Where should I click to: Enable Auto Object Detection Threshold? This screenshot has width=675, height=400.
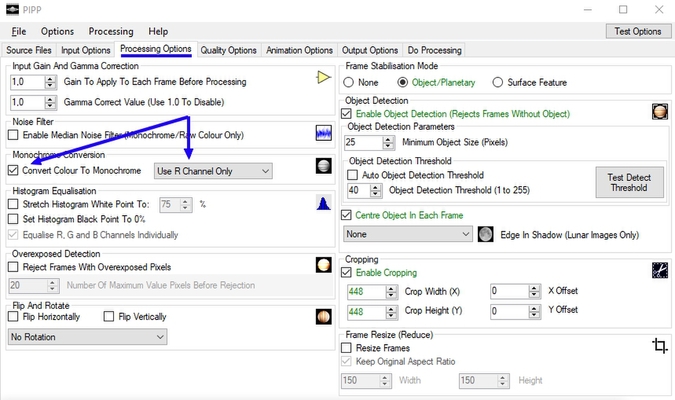click(353, 175)
